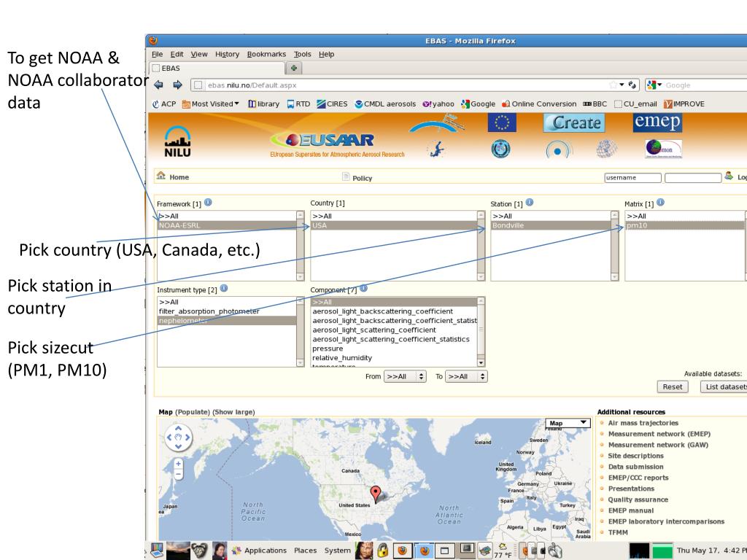Click the European Union flag logo
The height and width of the screenshot is (560, 747).
coord(502,122)
